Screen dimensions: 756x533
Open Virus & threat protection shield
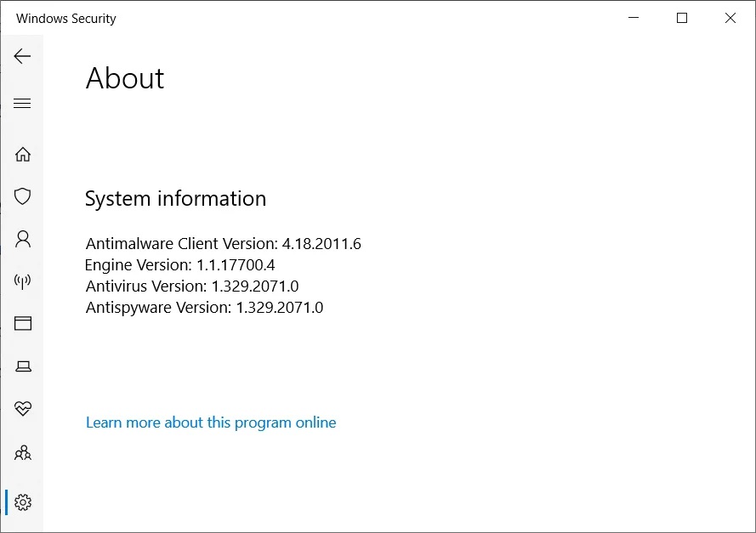[23, 196]
